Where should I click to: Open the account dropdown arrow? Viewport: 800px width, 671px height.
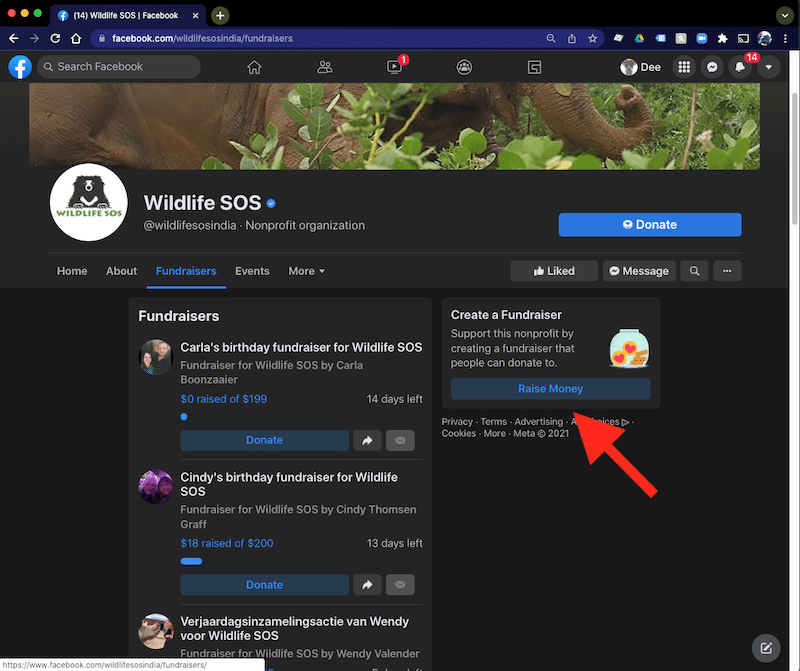pos(768,67)
